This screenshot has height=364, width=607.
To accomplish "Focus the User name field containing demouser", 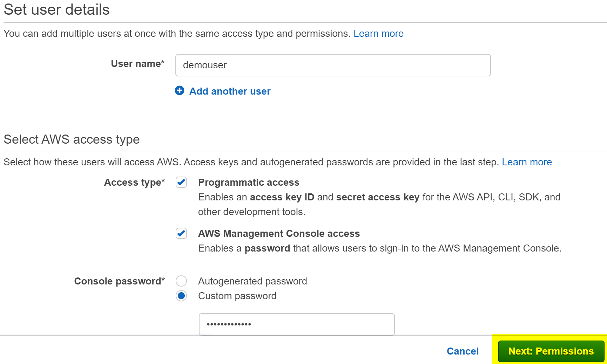I will 332,65.
